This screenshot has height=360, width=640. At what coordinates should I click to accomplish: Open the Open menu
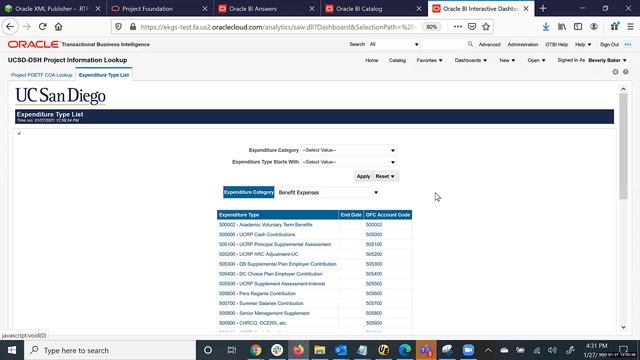coord(536,60)
